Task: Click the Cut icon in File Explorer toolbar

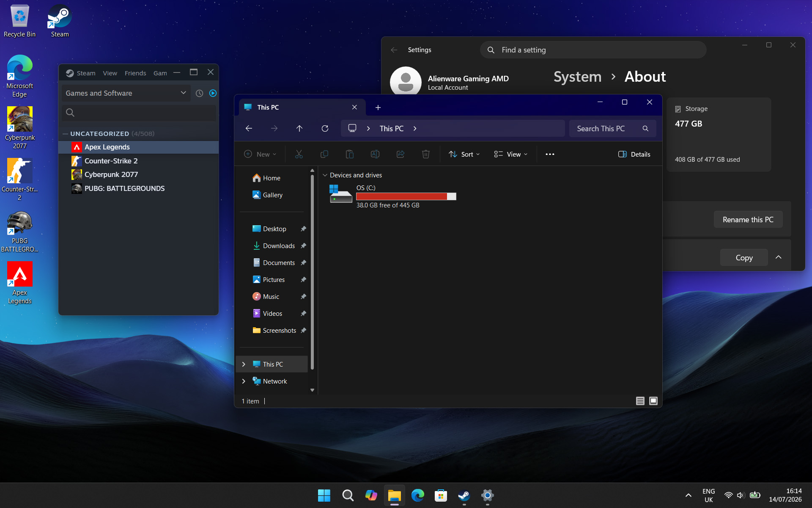Action: [x=299, y=154]
